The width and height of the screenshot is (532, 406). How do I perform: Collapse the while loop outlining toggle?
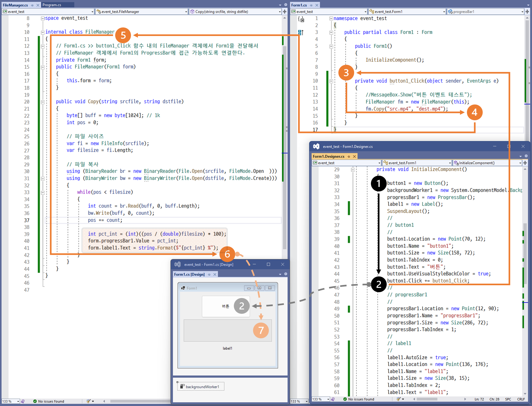[43, 192]
